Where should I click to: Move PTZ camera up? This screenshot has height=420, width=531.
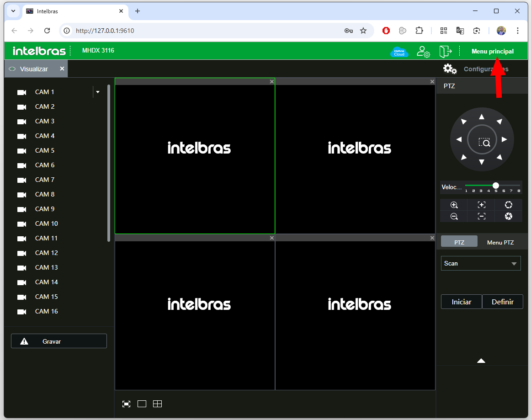pos(482,117)
